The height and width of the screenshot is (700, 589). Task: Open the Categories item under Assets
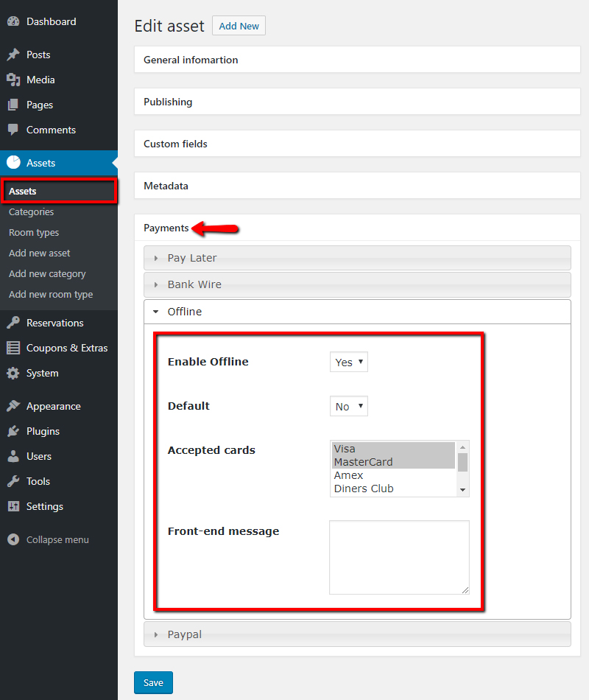[31, 211]
